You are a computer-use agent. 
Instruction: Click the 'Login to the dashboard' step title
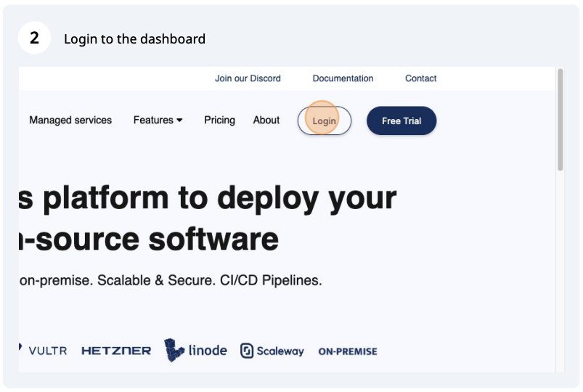134,39
